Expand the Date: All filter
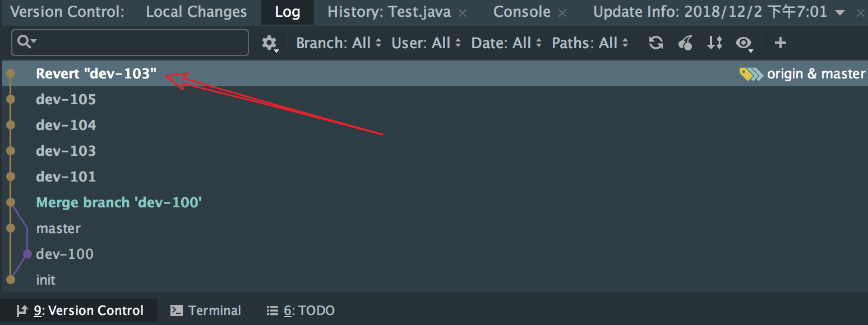868x325 pixels. click(507, 43)
